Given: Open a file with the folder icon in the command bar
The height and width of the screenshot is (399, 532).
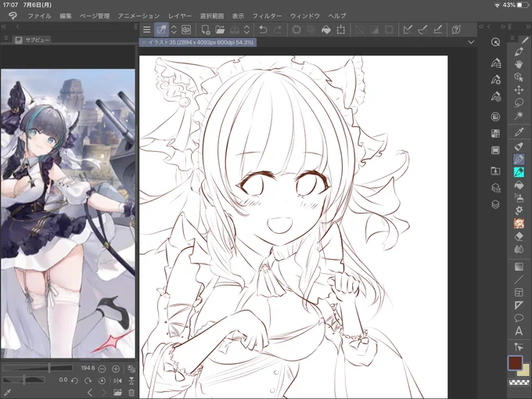Looking at the screenshot, I should (x=220, y=30).
